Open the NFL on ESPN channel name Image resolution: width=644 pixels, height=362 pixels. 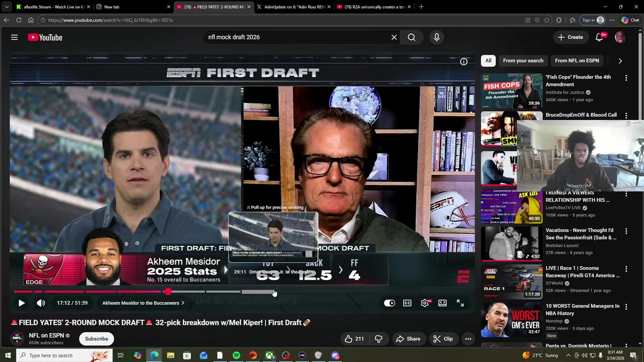pyautogui.click(x=46, y=335)
